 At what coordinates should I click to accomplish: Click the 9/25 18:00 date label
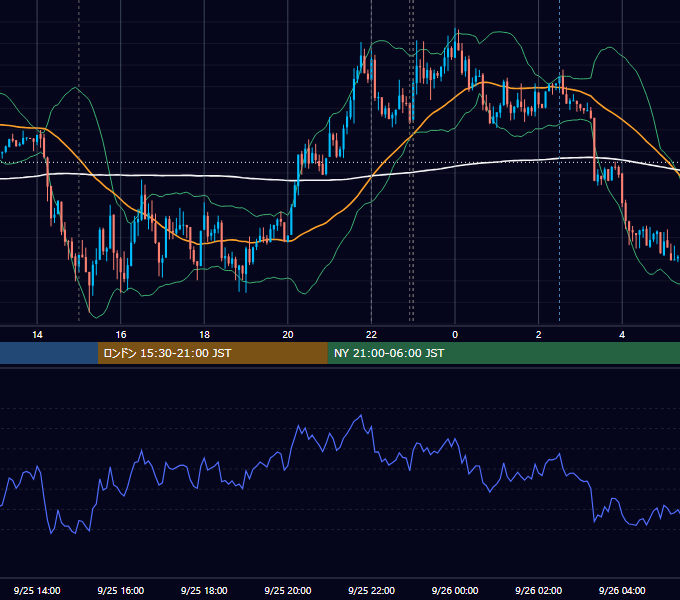coord(204,590)
